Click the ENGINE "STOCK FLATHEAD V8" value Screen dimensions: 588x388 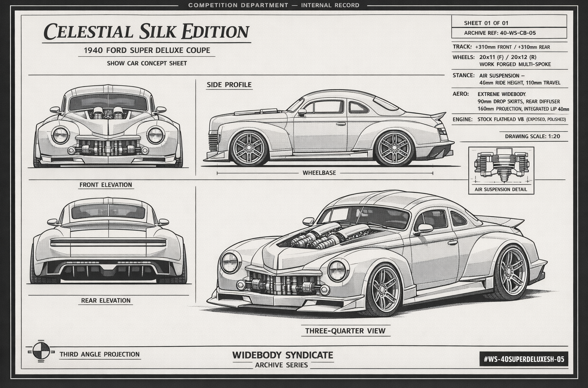click(500, 119)
